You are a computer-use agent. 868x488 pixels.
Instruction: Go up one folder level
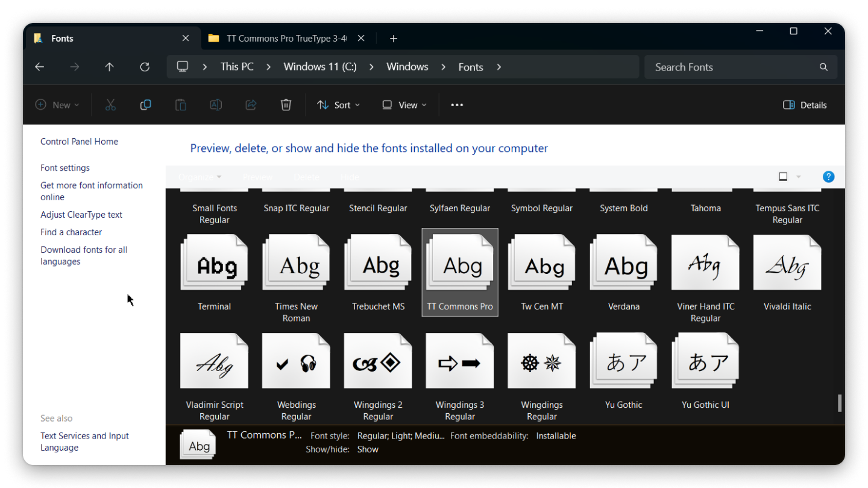click(109, 67)
